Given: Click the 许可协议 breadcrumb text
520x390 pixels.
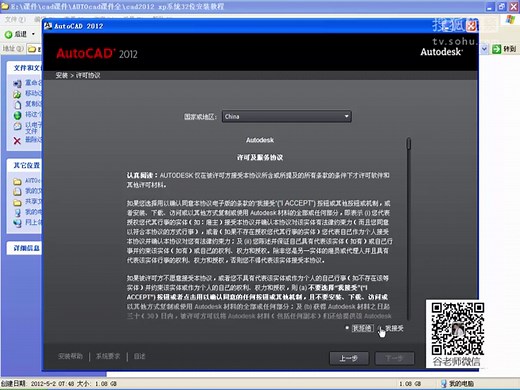Looking at the screenshot, I should 88,75.
